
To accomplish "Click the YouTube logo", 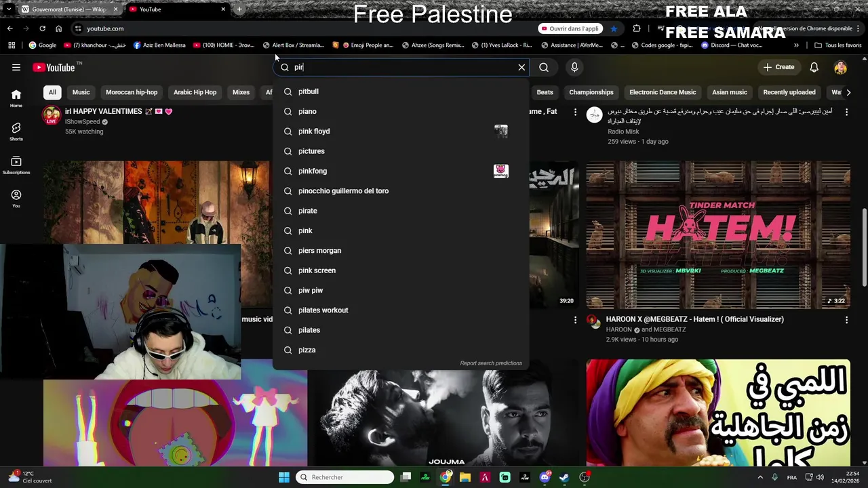I will tap(54, 67).
